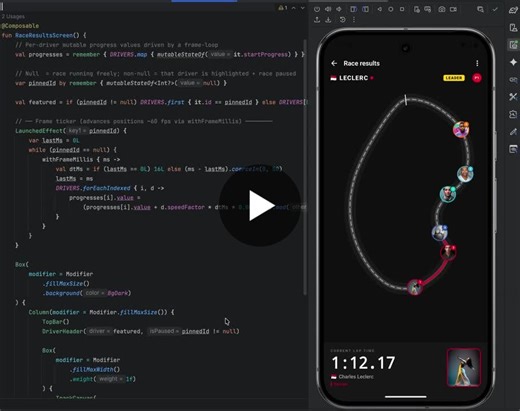Click the checkmark icon in emulator toolbar
The image size is (520, 411).
[495, 9]
